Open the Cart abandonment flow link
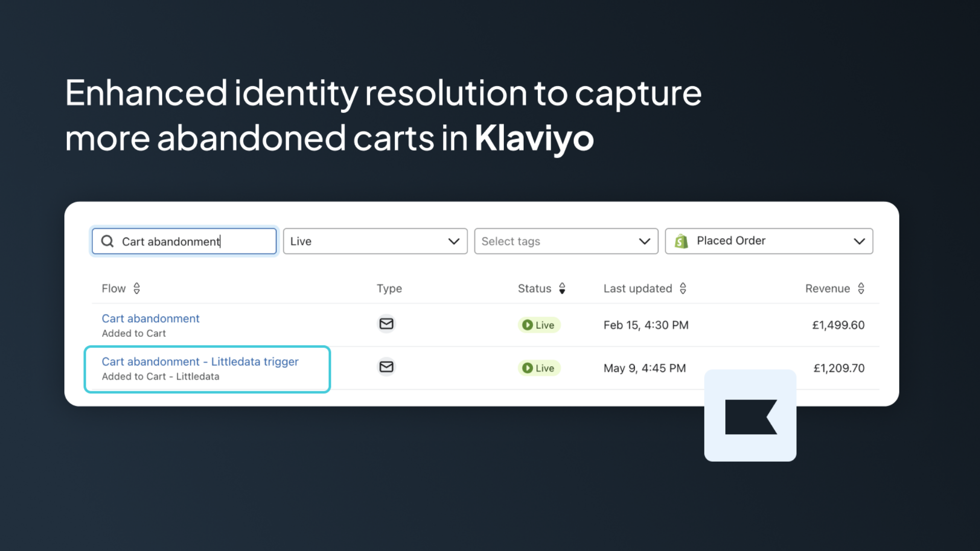 [151, 318]
